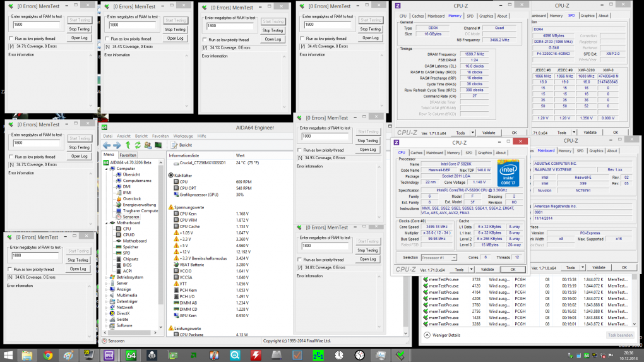Click the green 2P1 taskbar icon
644x362 pixels.
point(318,355)
